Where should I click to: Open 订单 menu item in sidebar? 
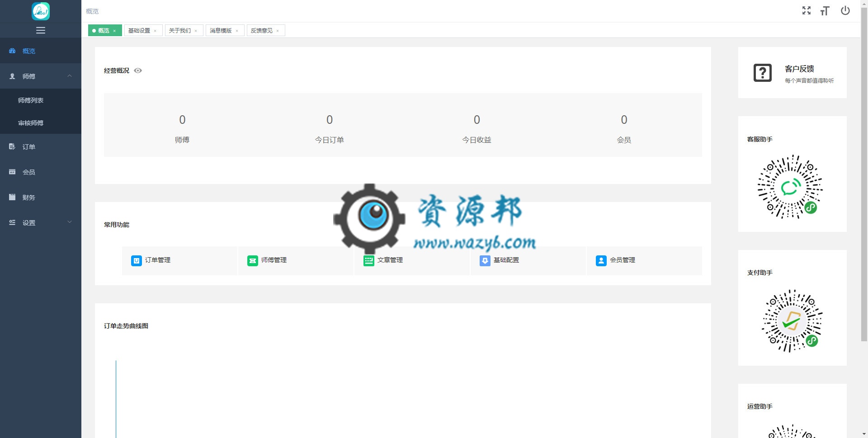pyautogui.click(x=41, y=147)
